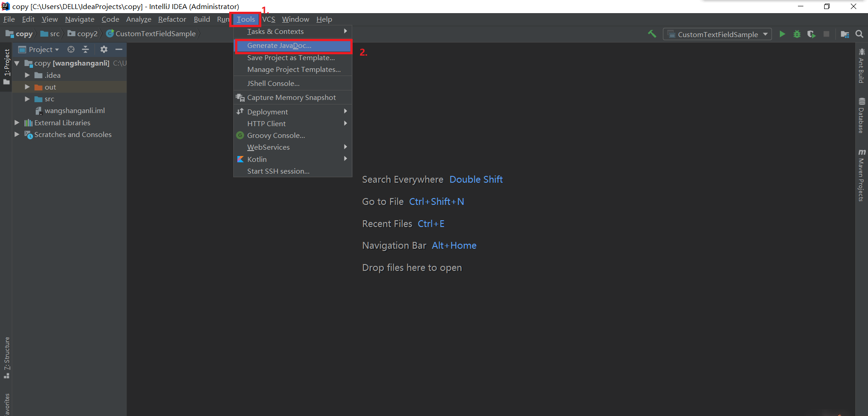Collapse all nodes in the Project panel
Image resolution: width=868 pixels, height=416 pixels.
[x=85, y=49]
